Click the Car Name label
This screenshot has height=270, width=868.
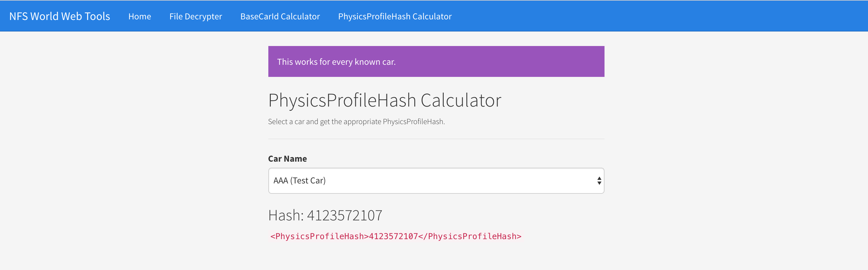tap(287, 159)
